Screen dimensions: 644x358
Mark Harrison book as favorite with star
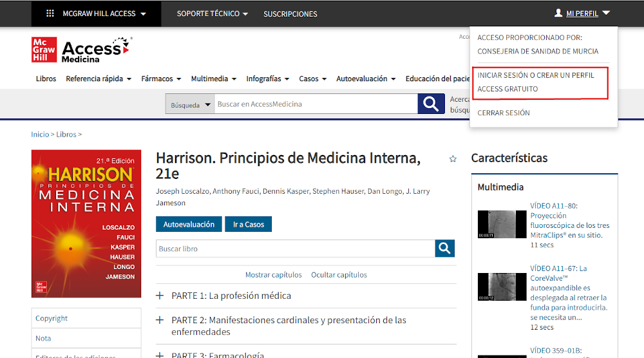click(x=453, y=159)
